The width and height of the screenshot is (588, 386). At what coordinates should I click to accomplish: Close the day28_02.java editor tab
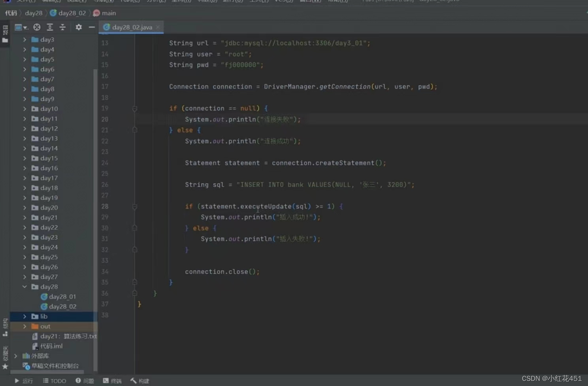tap(158, 27)
